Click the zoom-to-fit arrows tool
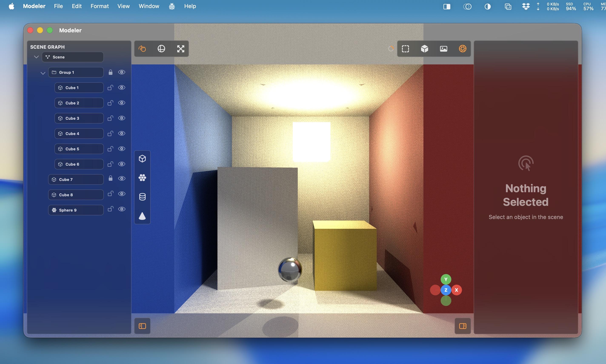606x364 pixels. (x=181, y=48)
